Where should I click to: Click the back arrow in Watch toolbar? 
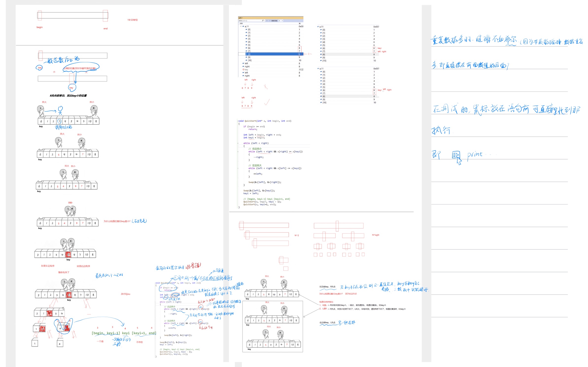point(267,21)
